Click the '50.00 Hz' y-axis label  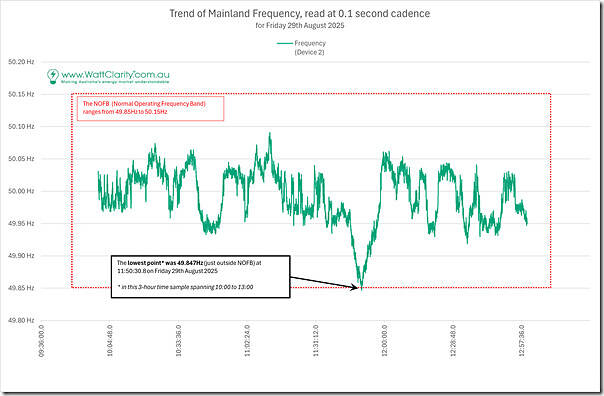[21, 191]
